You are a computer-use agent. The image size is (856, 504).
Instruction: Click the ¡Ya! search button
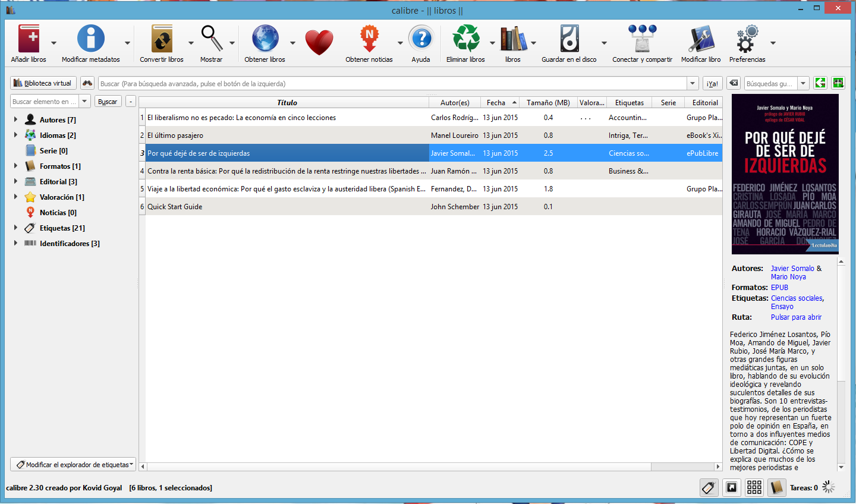[x=712, y=84]
